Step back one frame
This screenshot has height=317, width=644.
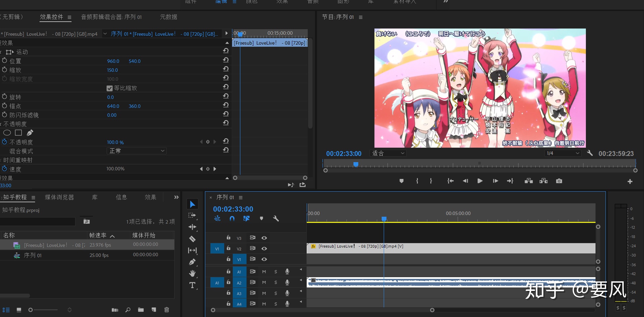click(465, 181)
